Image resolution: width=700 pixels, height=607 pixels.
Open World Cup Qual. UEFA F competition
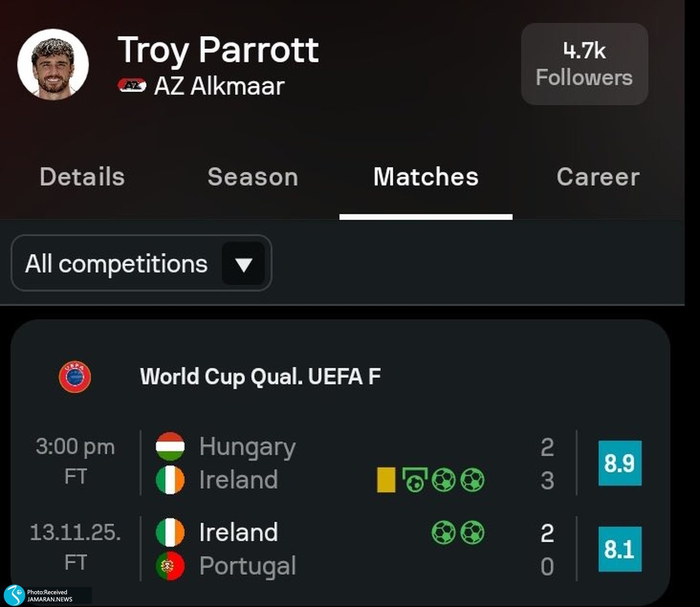tap(260, 377)
